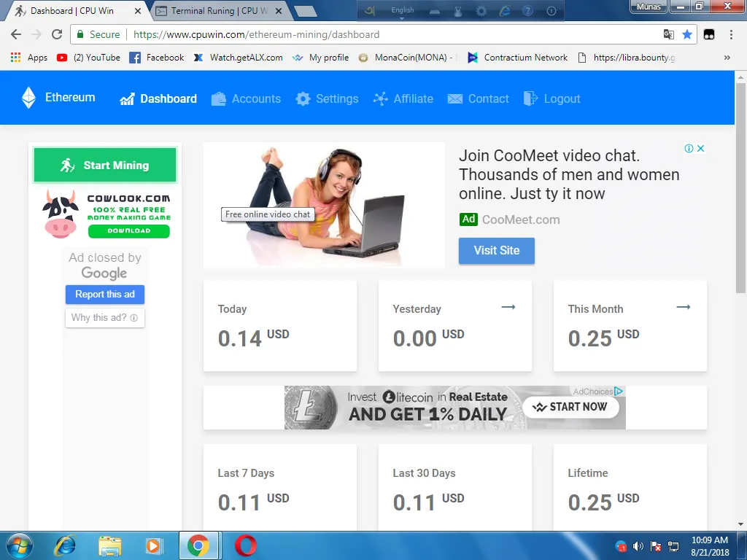
Task: Open the Windows Start menu
Action: (x=18, y=545)
